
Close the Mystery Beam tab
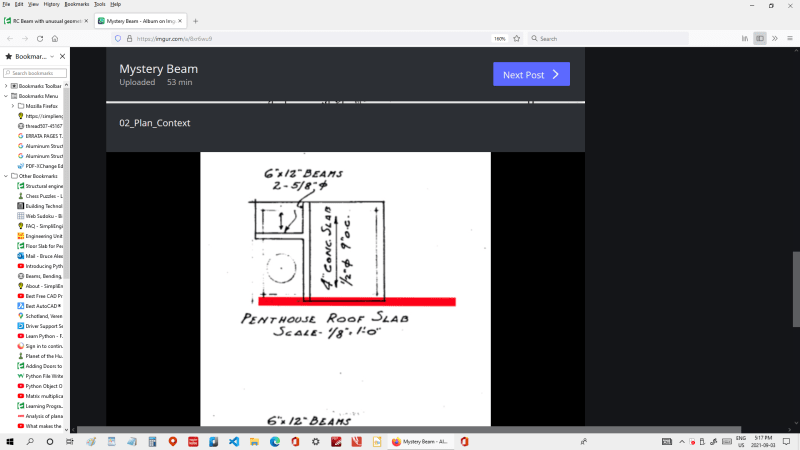point(180,21)
